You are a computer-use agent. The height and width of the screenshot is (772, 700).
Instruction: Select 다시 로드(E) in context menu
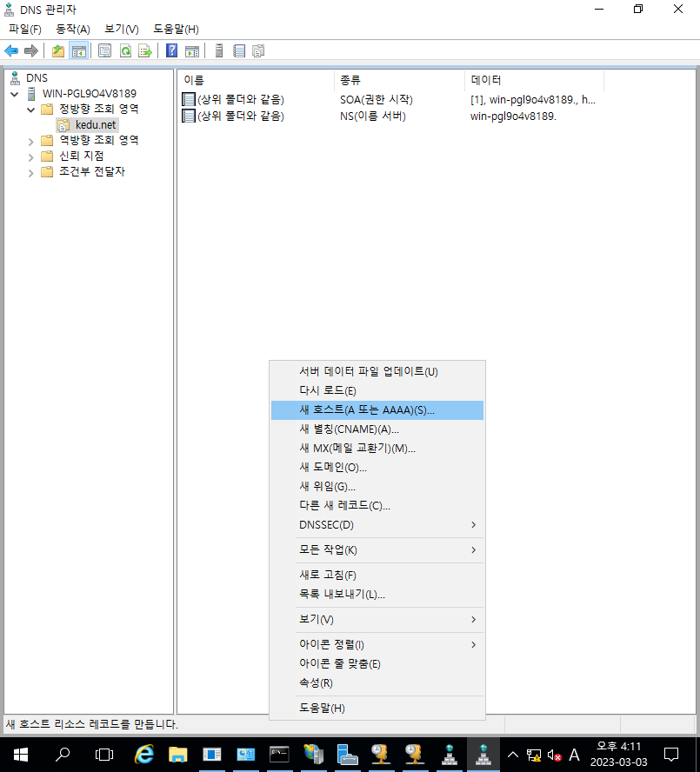coord(377,391)
